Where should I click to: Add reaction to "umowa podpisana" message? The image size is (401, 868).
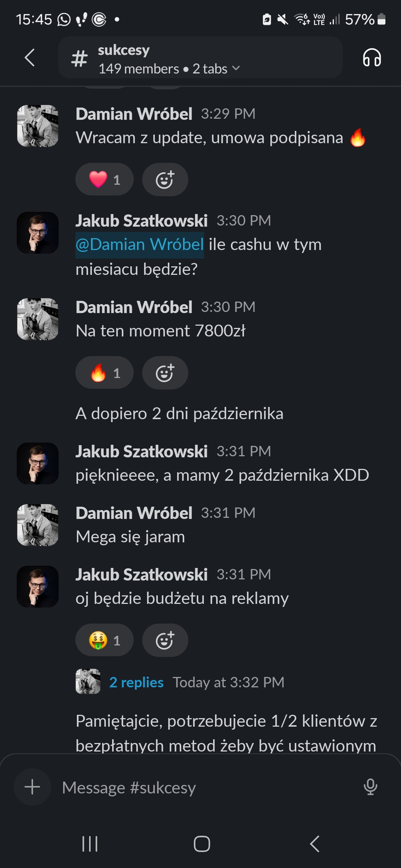(x=165, y=180)
